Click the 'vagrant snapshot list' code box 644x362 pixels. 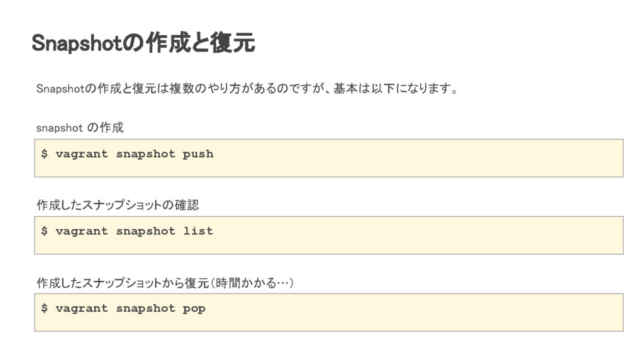[x=328, y=235]
